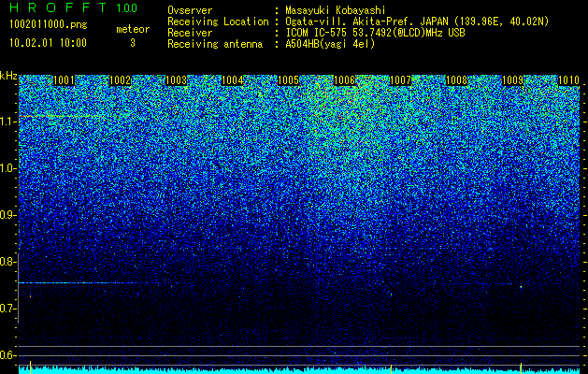
Task: Click the HROFFT program title
Action: click(58, 7)
